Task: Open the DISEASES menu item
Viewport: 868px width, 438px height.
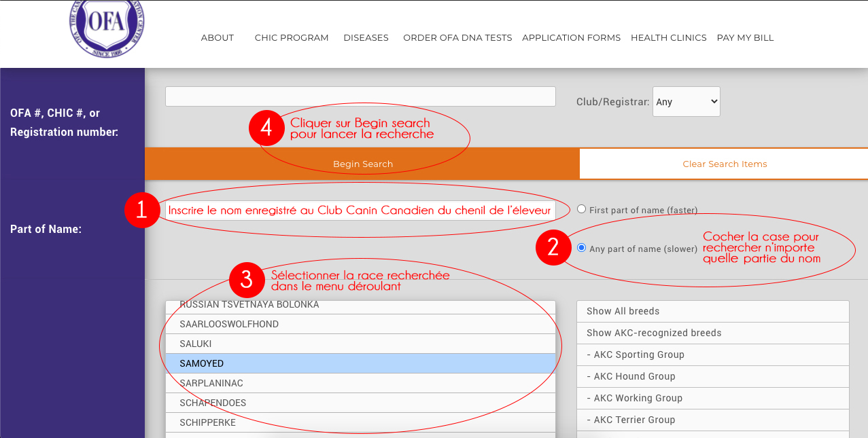Action: (366, 38)
